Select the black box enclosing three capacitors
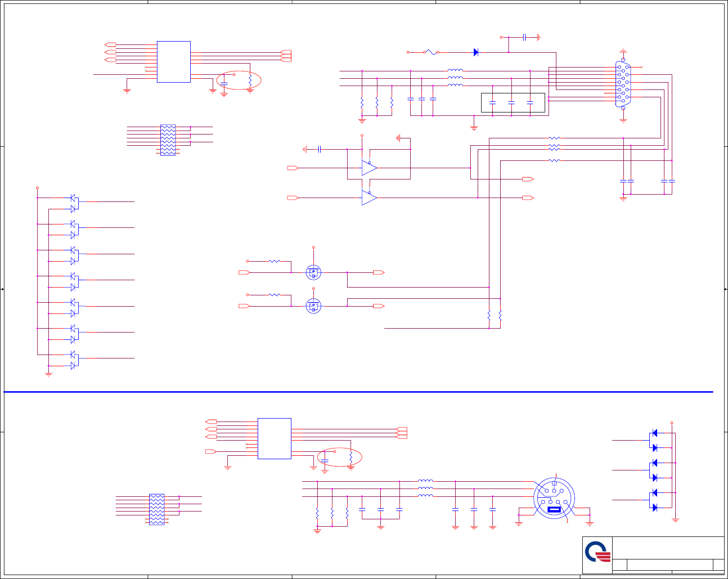Viewport: 728px width, 579px height. (513, 103)
